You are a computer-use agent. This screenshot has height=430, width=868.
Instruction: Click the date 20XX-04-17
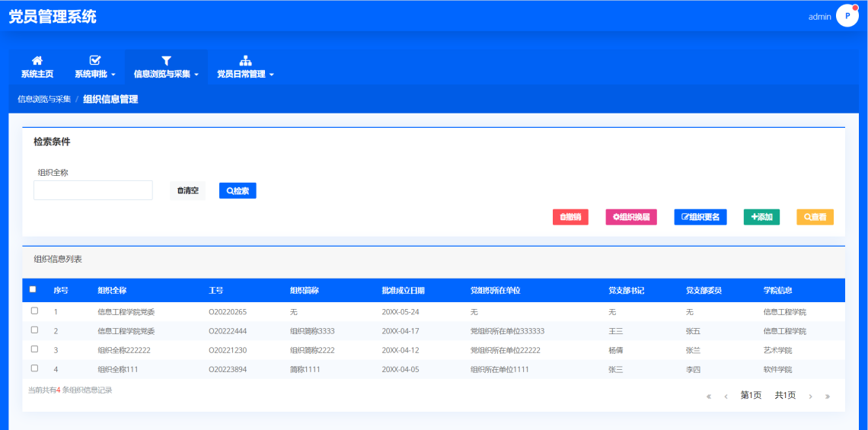pos(400,331)
